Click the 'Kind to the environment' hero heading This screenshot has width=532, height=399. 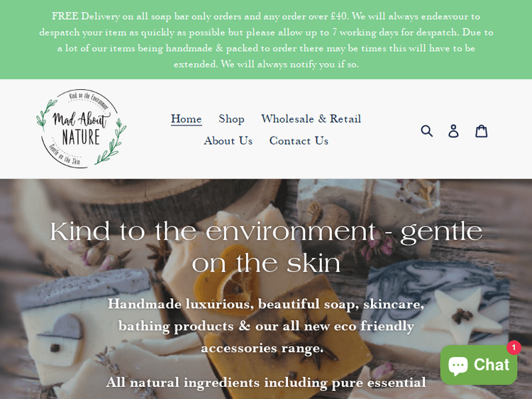[266, 247]
